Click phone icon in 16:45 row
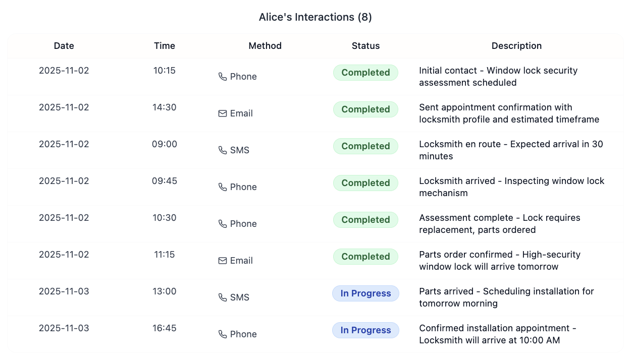632x364 pixels. pos(223,334)
